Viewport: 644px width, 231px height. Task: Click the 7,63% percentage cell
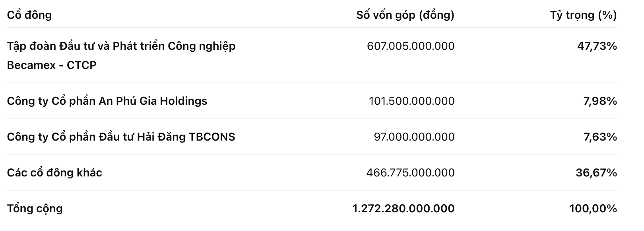[600, 137]
